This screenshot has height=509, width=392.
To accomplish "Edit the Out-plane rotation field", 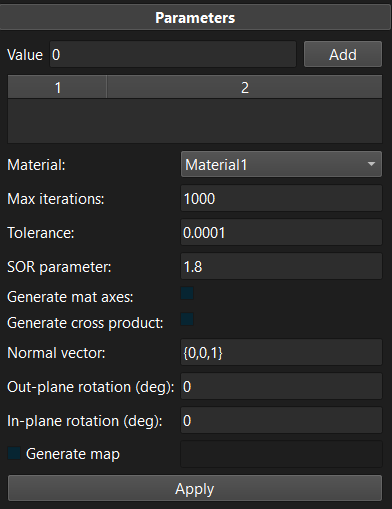I will pos(281,386).
